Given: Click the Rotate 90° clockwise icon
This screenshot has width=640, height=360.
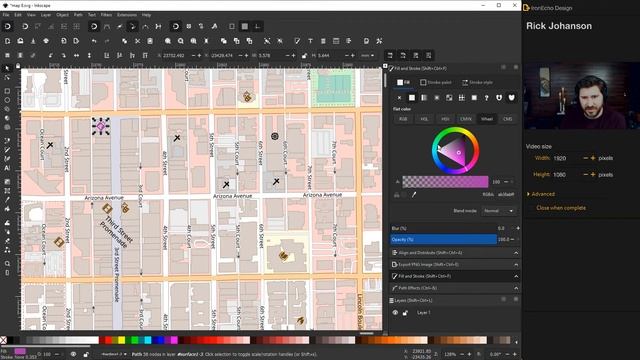Looking at the screenshot, I should (x=63, y=56).
